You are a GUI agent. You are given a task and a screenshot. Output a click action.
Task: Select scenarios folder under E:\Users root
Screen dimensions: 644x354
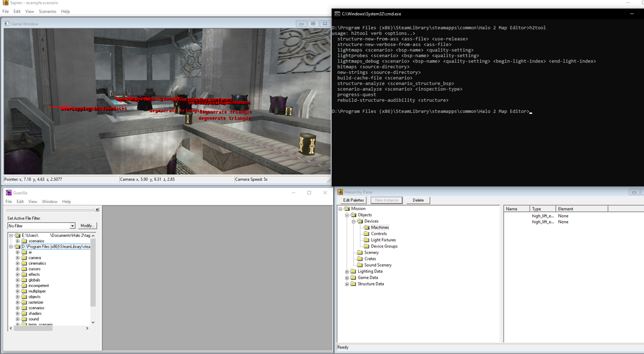pos(36,241)
